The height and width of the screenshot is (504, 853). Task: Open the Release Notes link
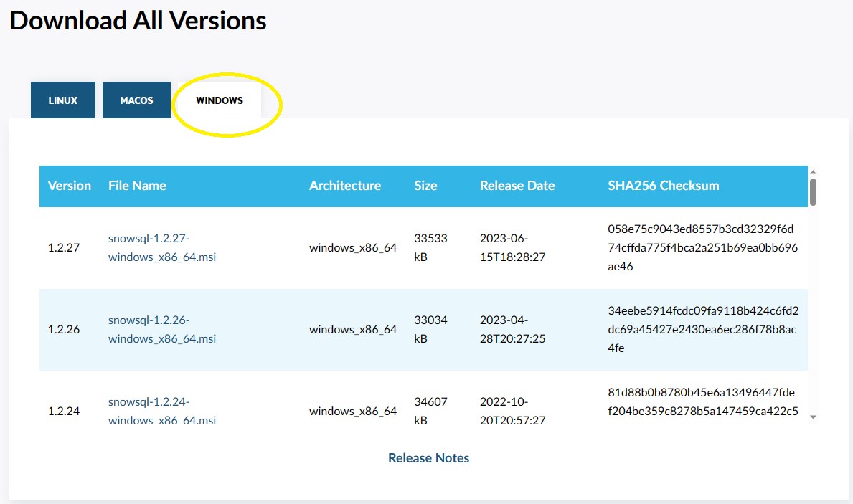(428, 457)
